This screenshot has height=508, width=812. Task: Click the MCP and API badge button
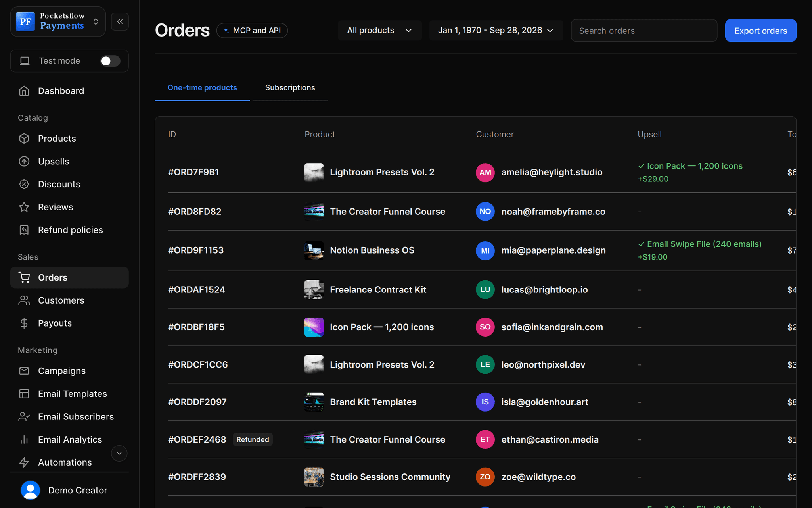point(252,30)
